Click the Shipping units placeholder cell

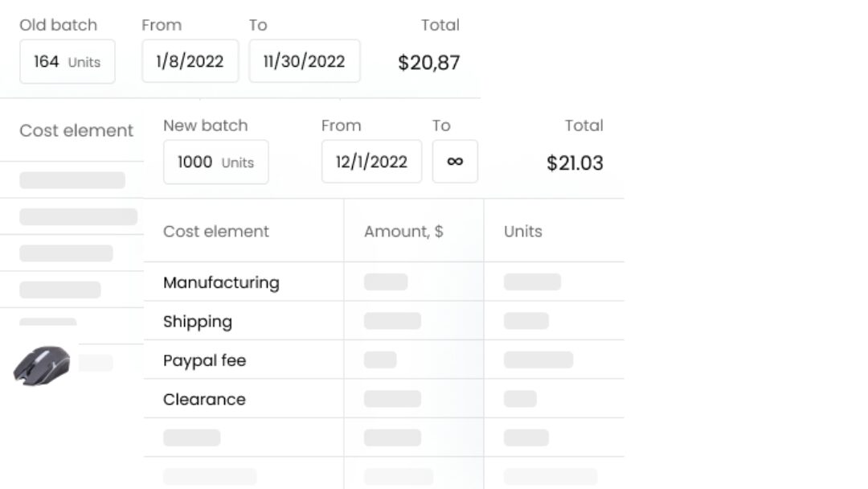pyautogui.click(x=526, y=321)
